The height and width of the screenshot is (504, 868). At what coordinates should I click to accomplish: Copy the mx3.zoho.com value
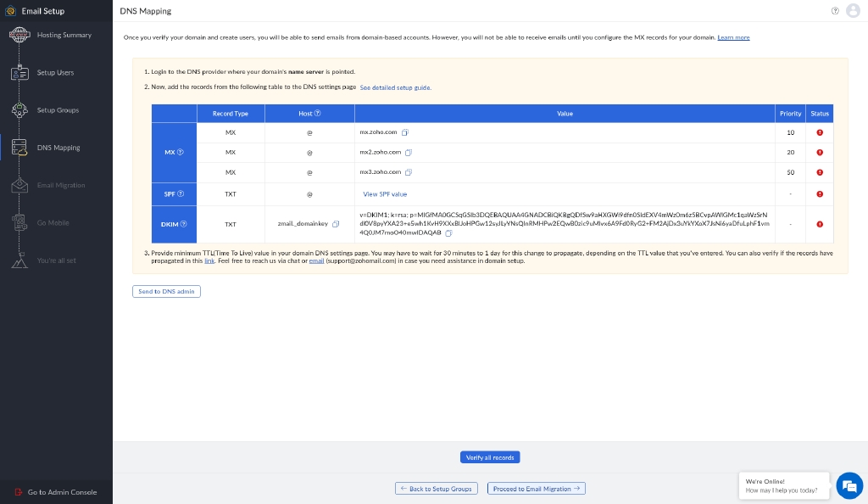click(x=409, y=172)
